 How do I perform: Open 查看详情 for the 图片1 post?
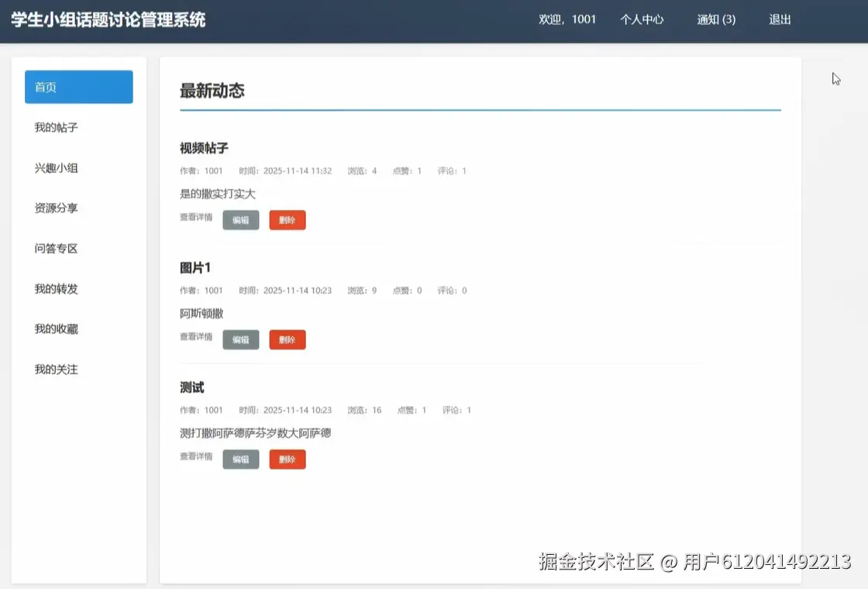(195, 339)
